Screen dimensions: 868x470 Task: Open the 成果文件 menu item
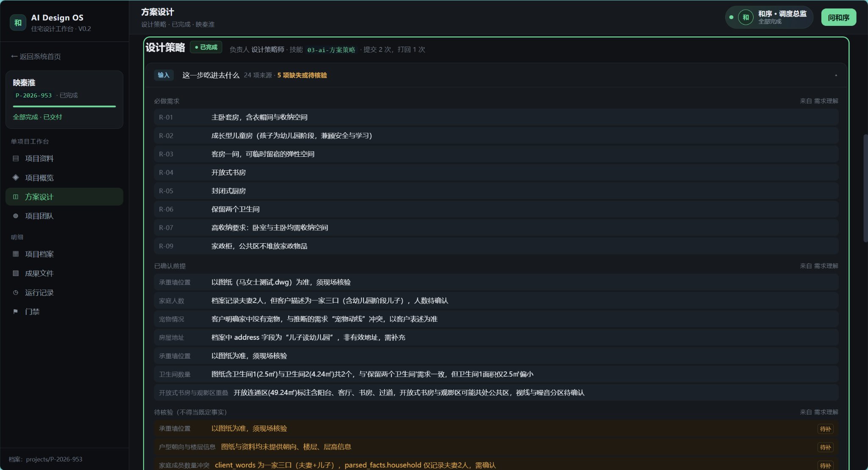coord(64,273)
